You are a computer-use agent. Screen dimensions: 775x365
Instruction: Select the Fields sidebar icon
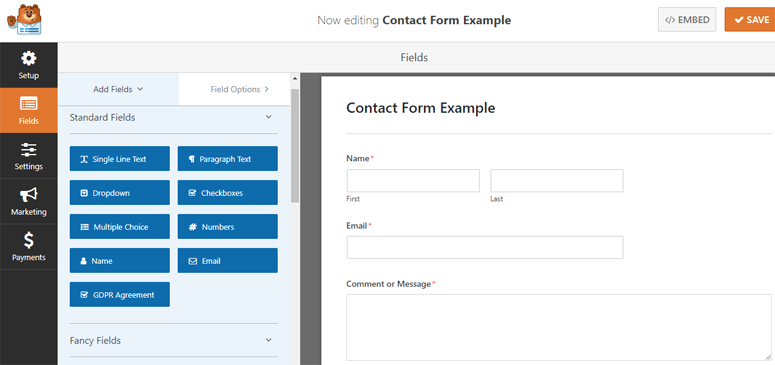29,110
